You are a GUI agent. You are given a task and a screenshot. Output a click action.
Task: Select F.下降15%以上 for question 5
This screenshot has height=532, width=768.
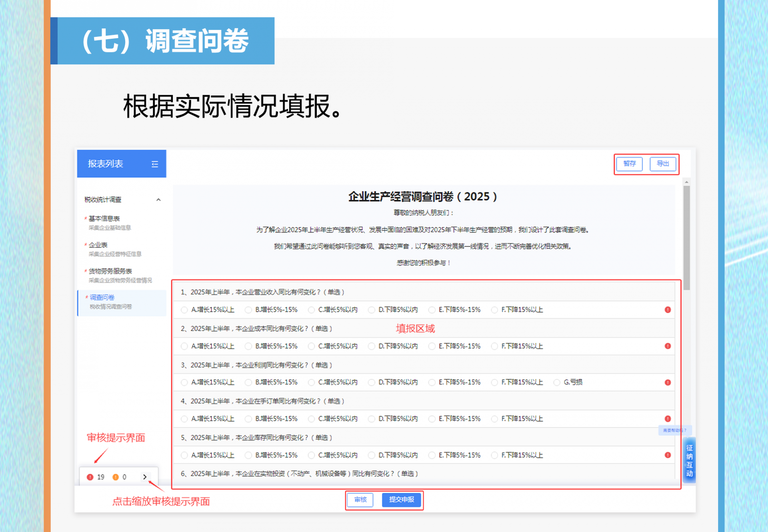pos(495,455)
